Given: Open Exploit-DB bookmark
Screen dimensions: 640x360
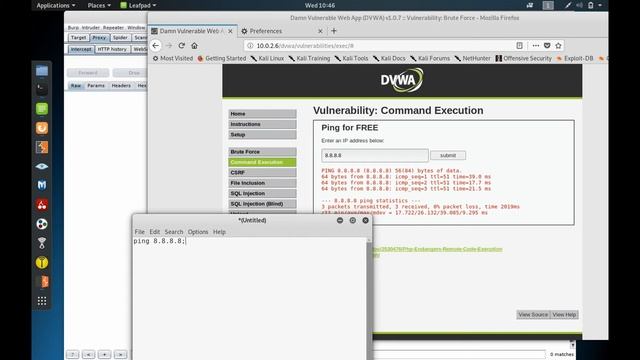Looking at the screenshot, I should pos(575,58).
